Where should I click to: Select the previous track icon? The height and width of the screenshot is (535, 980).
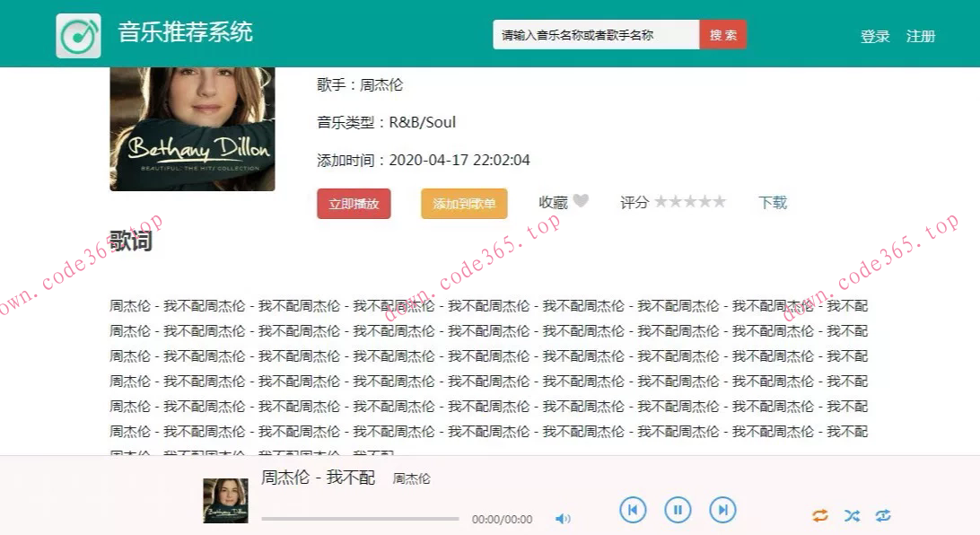point(633,509)
